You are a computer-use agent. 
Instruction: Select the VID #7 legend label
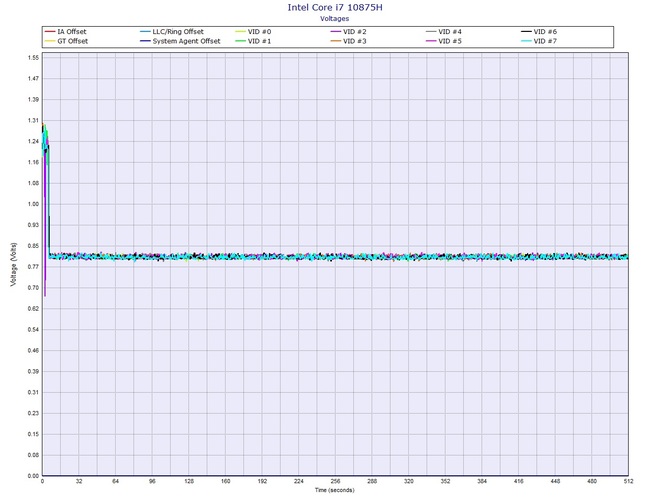(545, 41)
